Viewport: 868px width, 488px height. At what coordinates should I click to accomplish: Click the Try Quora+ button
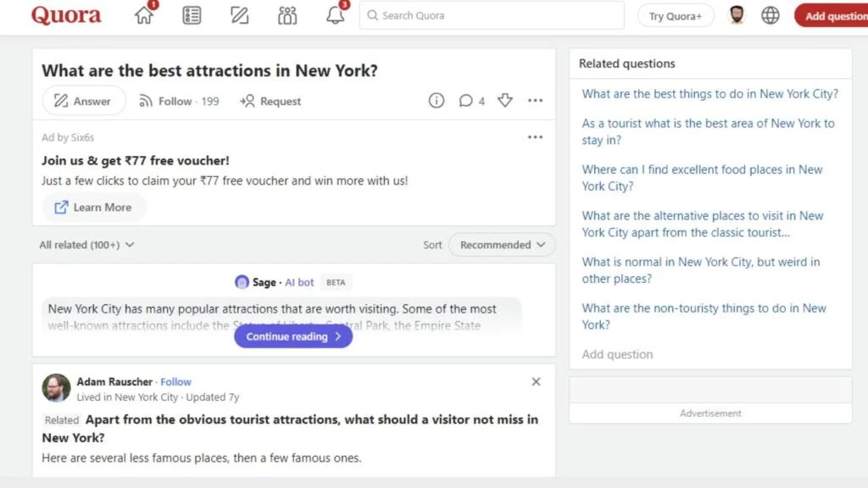[676, 16]
